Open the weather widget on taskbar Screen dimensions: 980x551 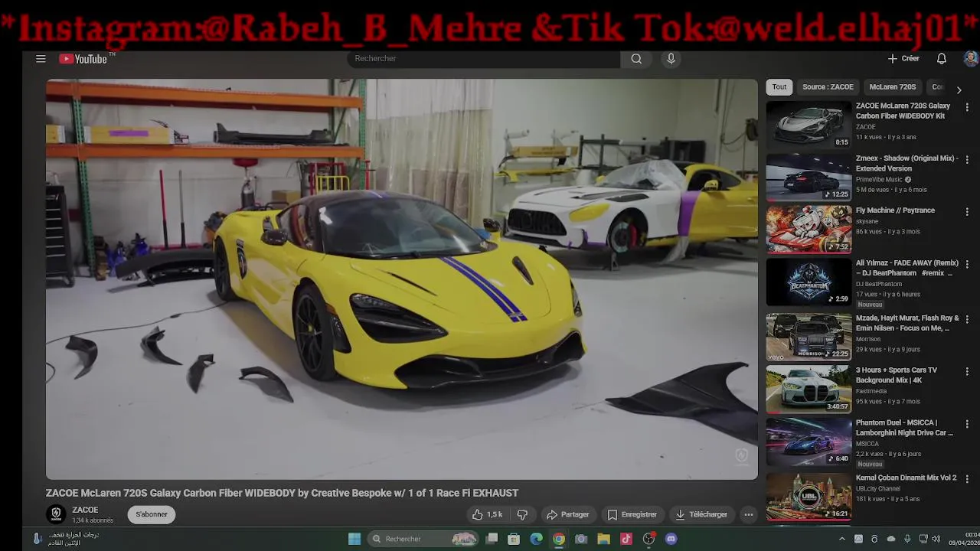click(65, 539)
